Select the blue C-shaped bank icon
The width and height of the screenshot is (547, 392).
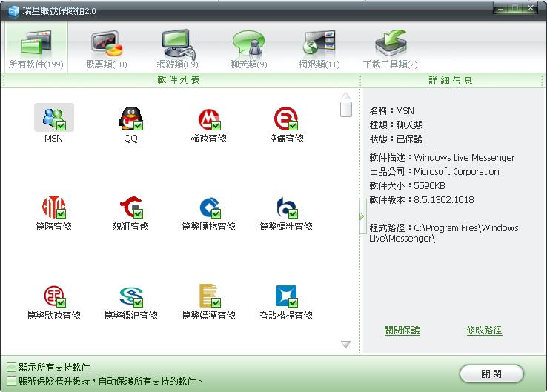(209, 207)
